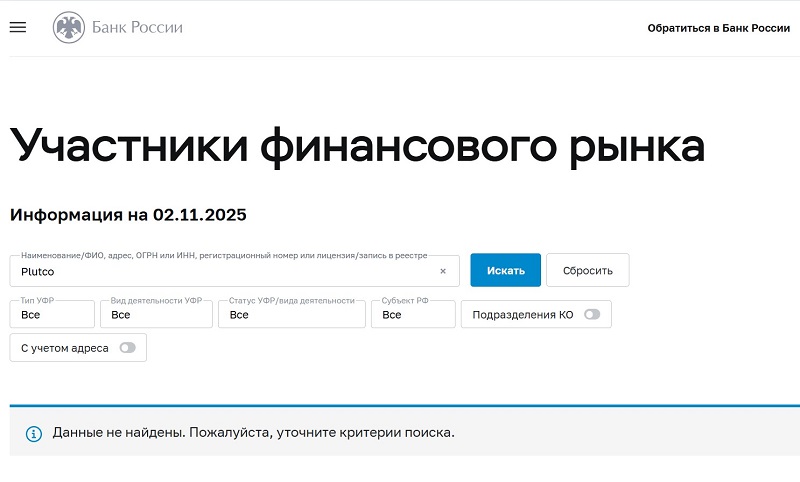Open 'Обратиться в Банк России' link
Viewport: 800px width, 482px height.
718,28
